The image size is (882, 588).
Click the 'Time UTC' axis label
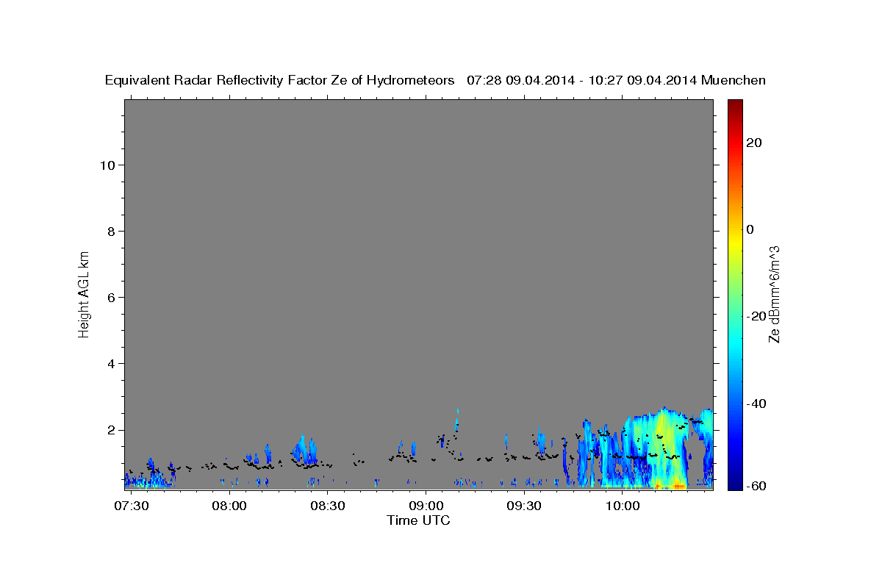[x=418, y=520]
